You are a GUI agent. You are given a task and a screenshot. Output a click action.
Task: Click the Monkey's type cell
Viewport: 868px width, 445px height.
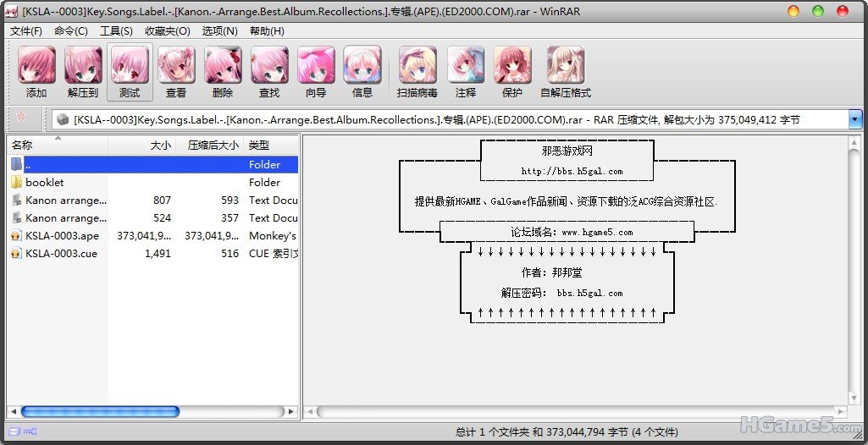coord(273,235)
